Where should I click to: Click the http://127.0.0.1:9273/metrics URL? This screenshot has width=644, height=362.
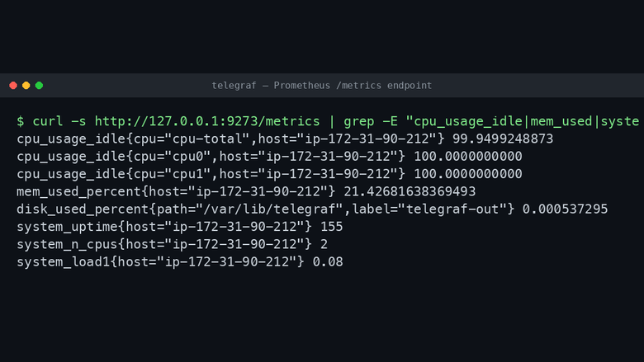[207, 121]
